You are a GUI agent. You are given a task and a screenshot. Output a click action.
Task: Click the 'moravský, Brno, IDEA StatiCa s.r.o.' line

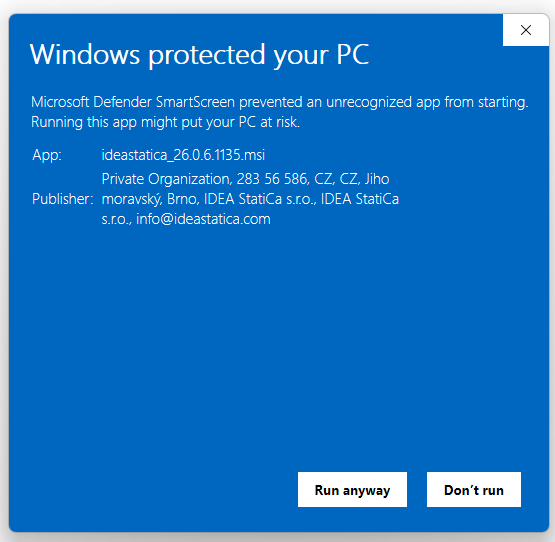[250, 199]
